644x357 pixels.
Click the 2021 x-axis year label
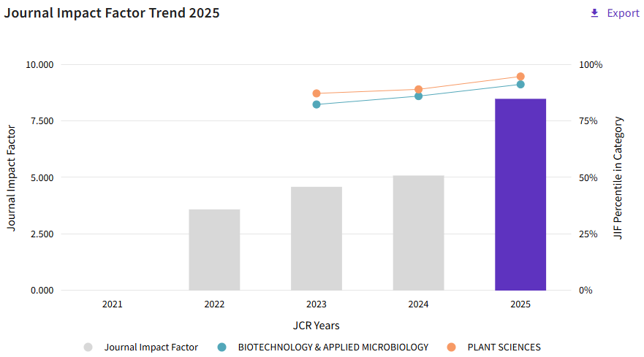point(112,304)
